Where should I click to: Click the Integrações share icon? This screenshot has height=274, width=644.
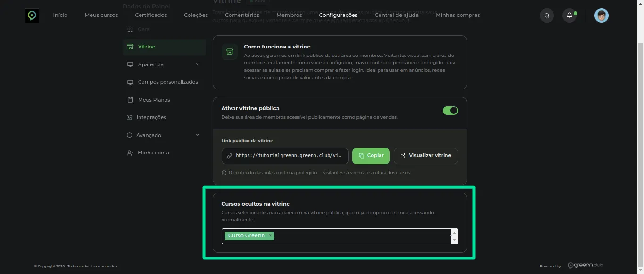pos(130,117)
